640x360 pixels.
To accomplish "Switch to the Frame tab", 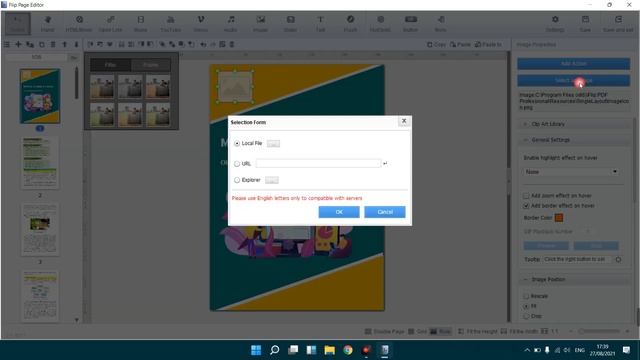I will (151, 65).
